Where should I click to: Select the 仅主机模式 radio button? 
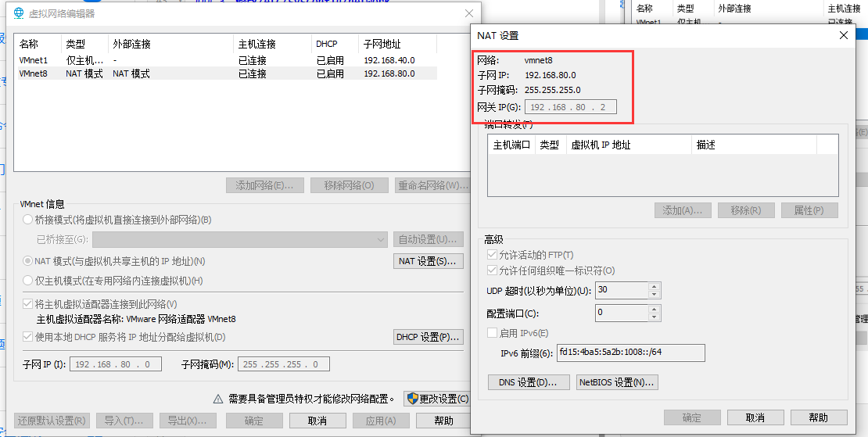(x=29, y=281)
